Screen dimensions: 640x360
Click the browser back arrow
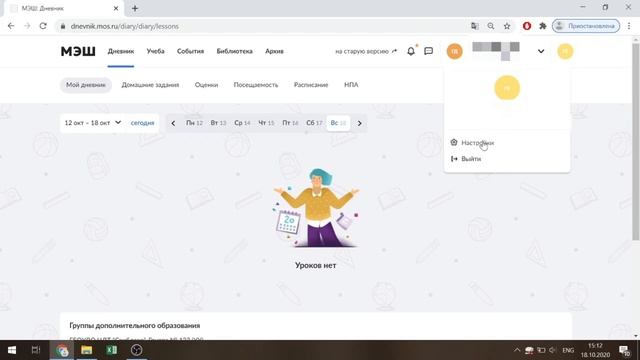click(x=11, y=26)
